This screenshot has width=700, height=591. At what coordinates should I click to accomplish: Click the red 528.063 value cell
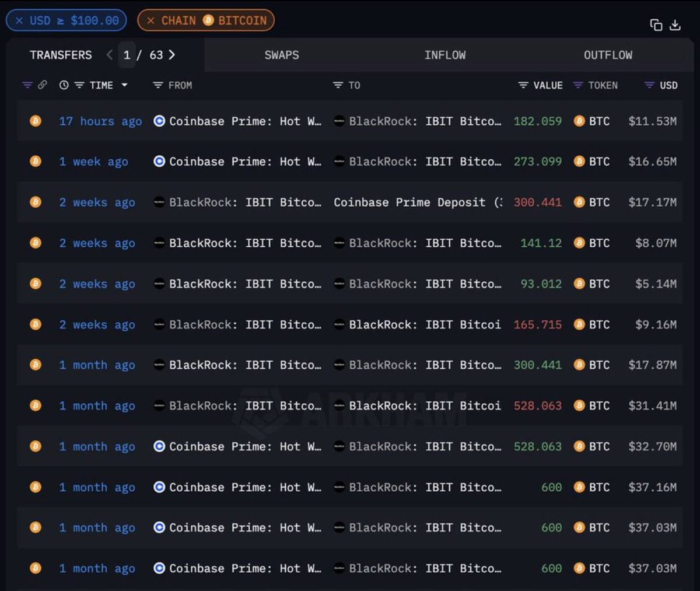point(537,405)
